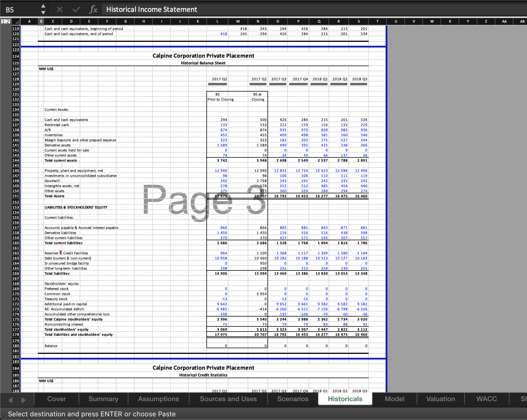Open the Model sheet tab
Image resolution: width=527 pixels, height=420 pixels.
point(395,399)
